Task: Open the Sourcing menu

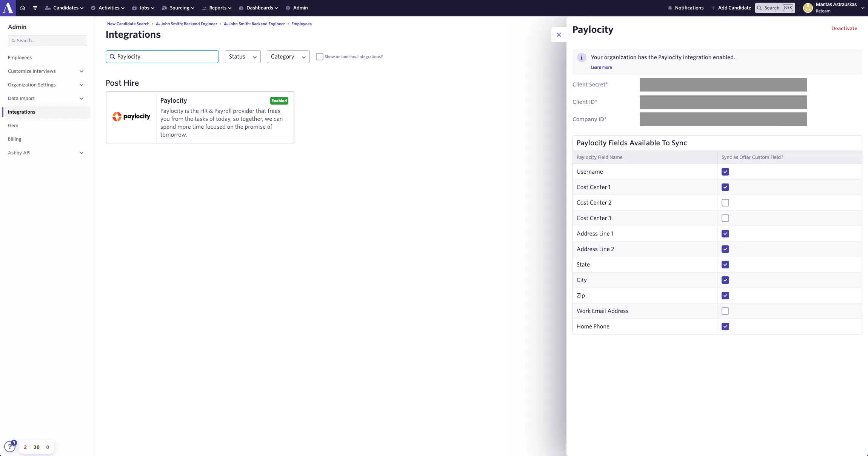Action: 178,8
